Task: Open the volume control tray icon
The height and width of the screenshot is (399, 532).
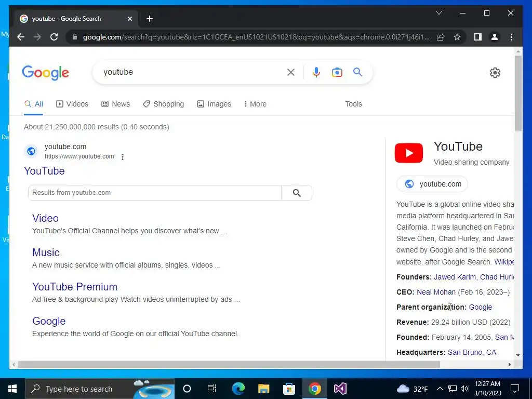Action: click(465, 389)
